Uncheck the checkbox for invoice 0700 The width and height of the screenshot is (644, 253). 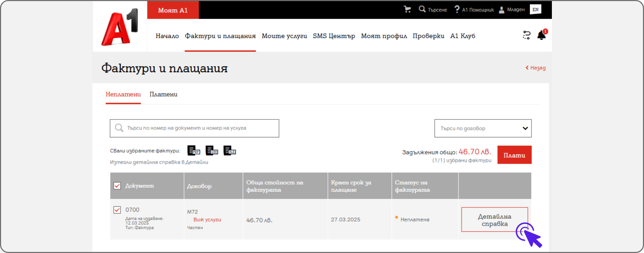[x=117, y=210]
